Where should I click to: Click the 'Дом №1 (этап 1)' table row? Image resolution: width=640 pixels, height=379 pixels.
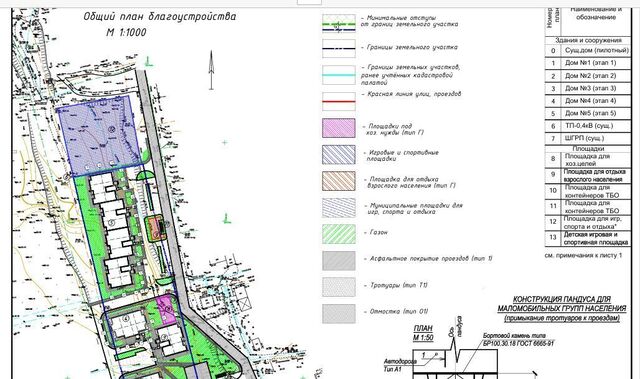point(588,63)
